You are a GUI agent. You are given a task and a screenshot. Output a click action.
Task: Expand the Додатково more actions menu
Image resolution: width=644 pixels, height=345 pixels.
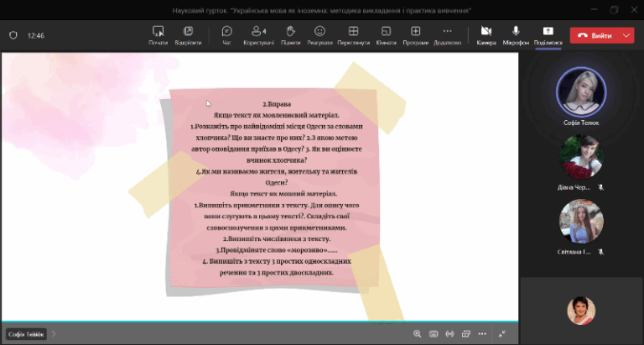pos(447,34)
